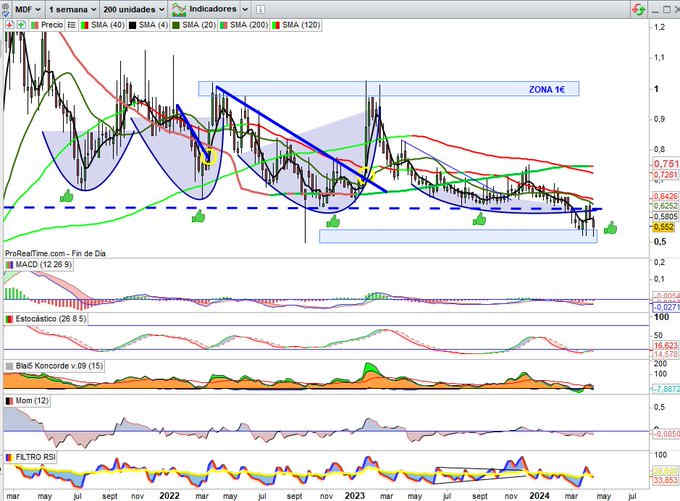Click the 2023 year label on time axis
The height and width of the screenshot is (501, 680).
coord(354,495)
